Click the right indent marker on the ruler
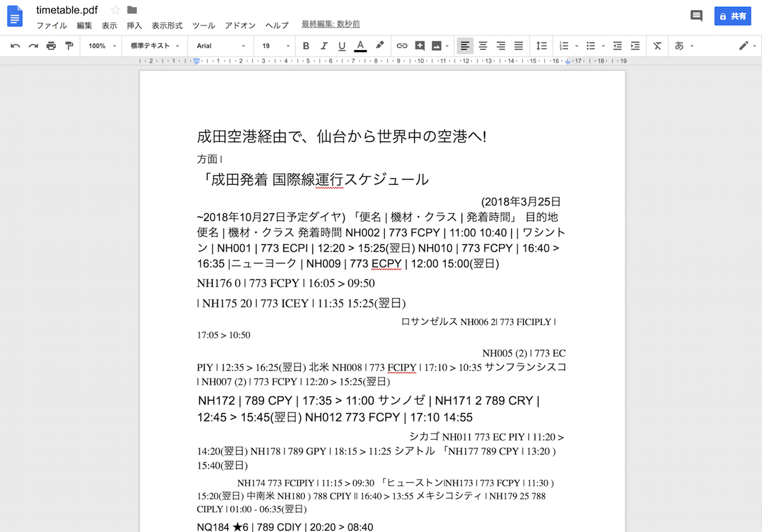The width and height of the screenshot is (762, 532). coord(567,62)
